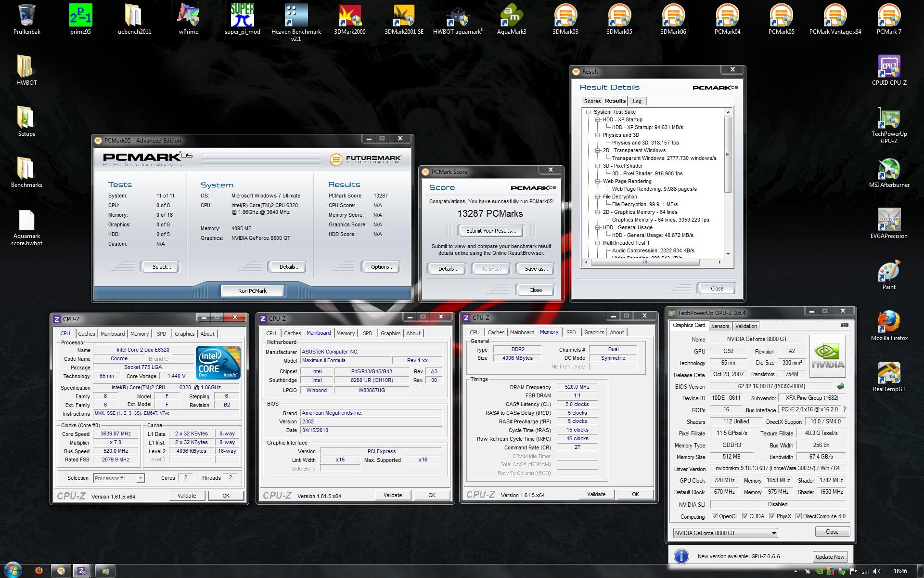Image resolution: width=924 pixels, height=578 pixels.
Task: Click the Bus Interface question mark
Action: click(x=844, y=409)
